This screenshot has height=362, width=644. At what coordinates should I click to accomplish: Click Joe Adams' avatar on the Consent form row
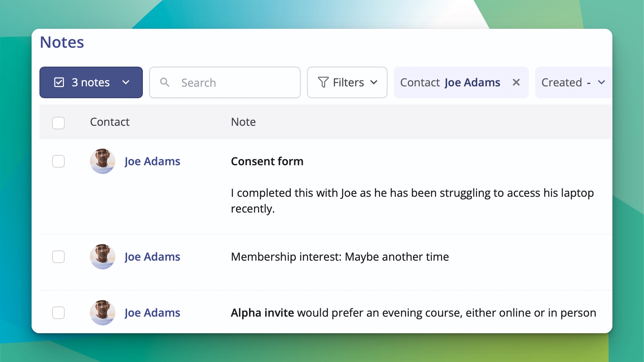coord(102,161)
